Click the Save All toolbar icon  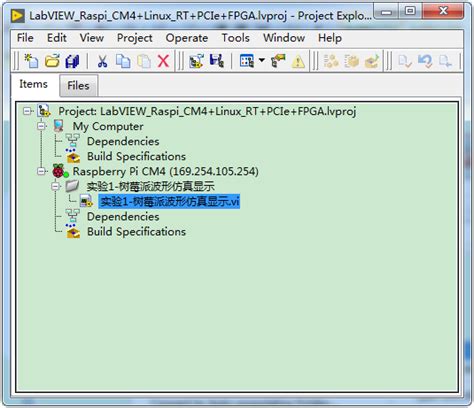[72, 61]
